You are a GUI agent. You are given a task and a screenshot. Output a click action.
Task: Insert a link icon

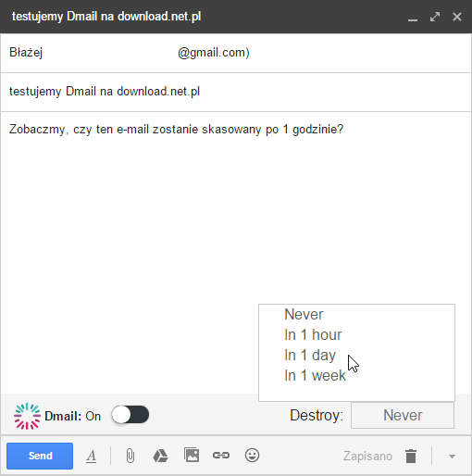[221, 456]
